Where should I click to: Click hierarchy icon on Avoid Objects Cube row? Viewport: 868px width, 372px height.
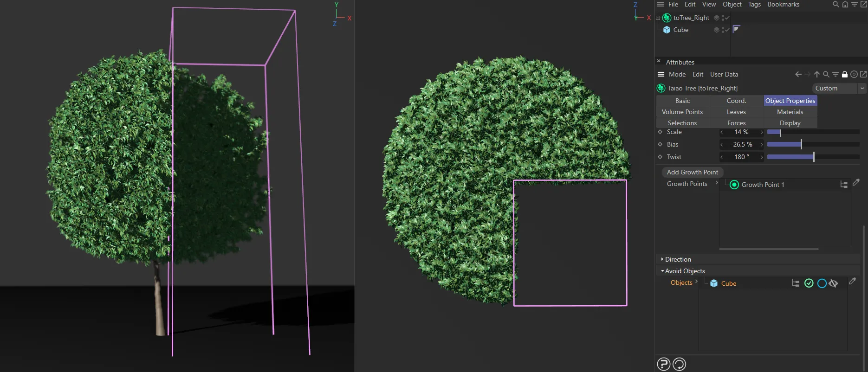[x=796, y=283]
